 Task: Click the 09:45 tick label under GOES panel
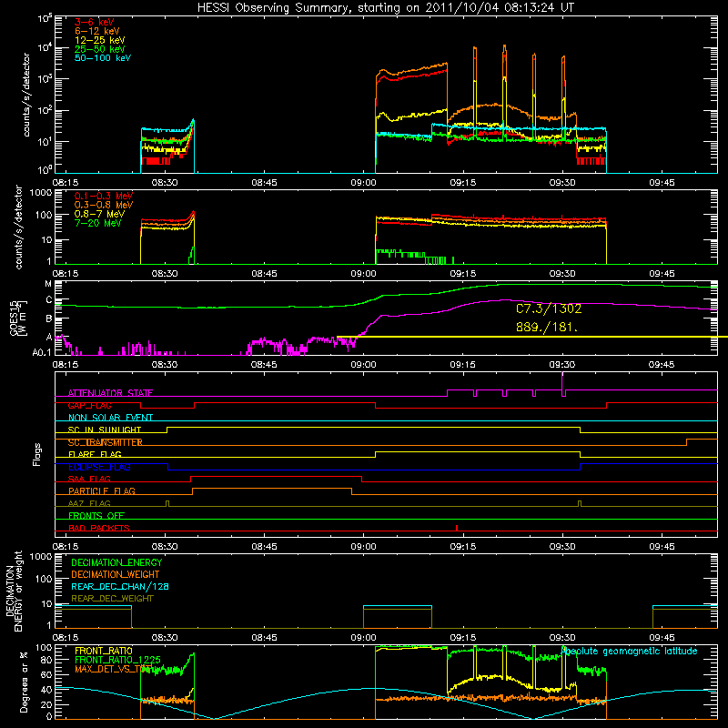(x=662, y=365)
